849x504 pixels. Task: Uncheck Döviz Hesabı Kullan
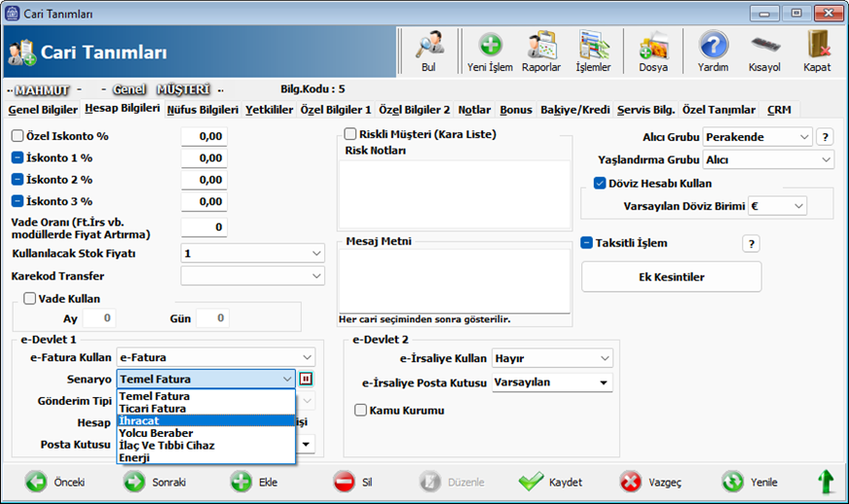point(601,183)
